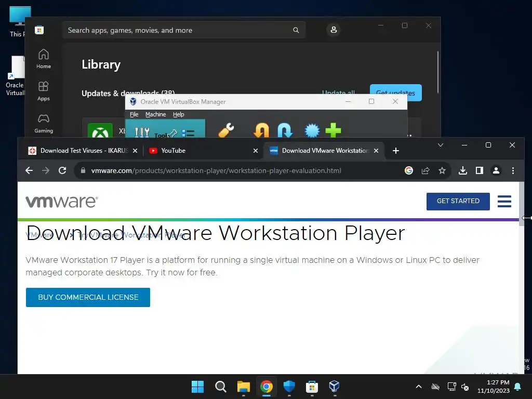Viewport: 532px width, 399px height.
Task: Close the YouTube tab
Action: 256,151
